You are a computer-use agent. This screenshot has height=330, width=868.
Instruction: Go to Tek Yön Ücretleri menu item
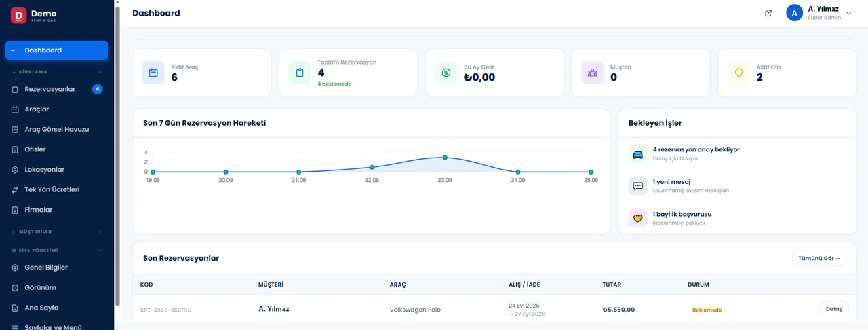pyautogui.click(x=57, y=189)
